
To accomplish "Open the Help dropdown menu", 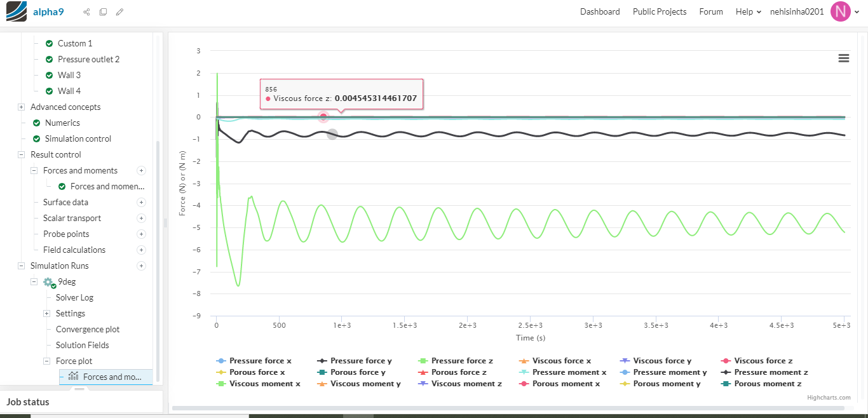I will [748, 11].
